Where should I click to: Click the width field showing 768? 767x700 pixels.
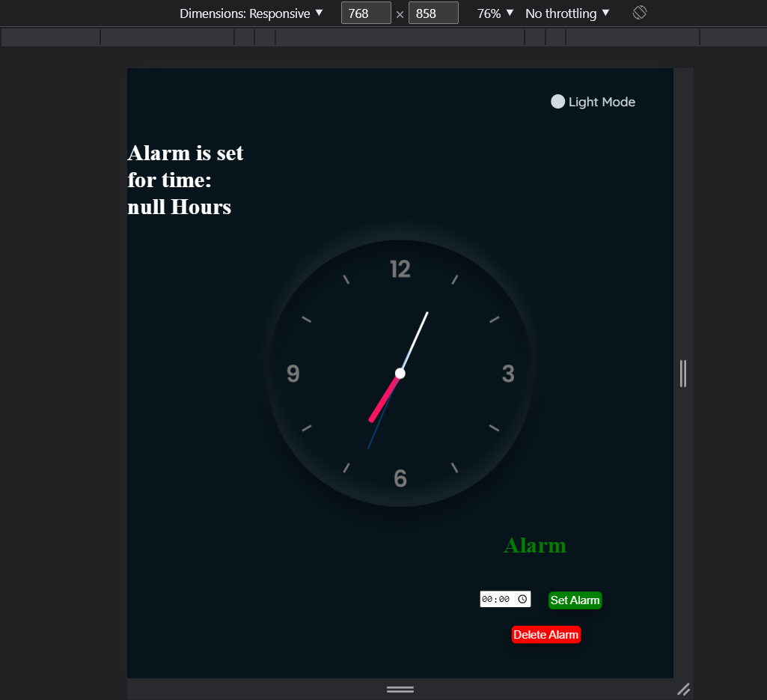(366, 13)
